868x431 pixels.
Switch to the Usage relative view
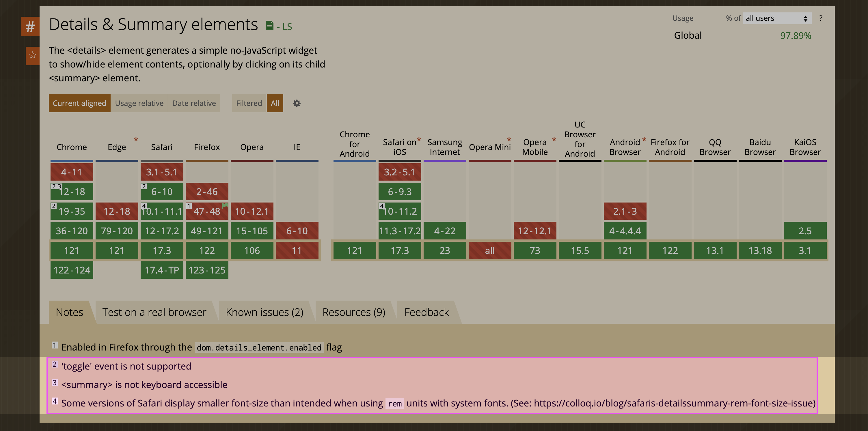tap(139, 103)
